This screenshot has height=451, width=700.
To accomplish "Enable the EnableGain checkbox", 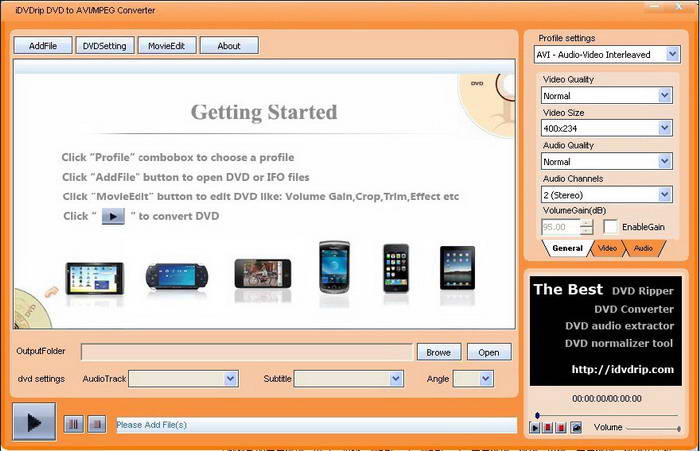I will (x=610, y=227).
